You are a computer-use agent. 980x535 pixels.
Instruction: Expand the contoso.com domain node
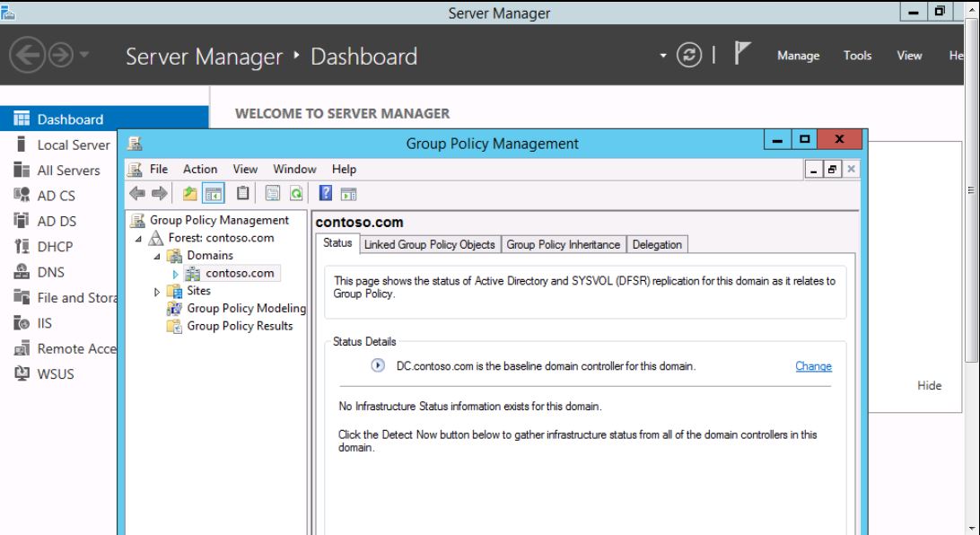pyautogui.click(x=176, y=274)
